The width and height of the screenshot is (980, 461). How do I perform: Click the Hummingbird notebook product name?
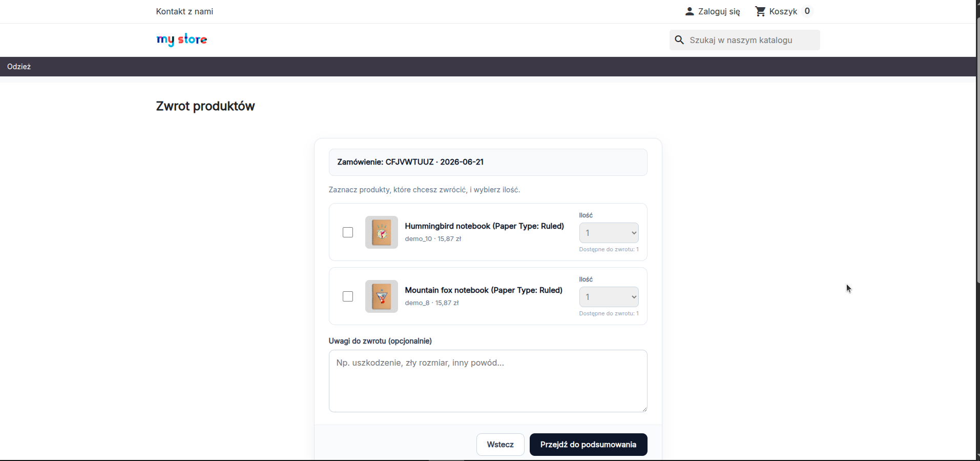pos(484,226)
